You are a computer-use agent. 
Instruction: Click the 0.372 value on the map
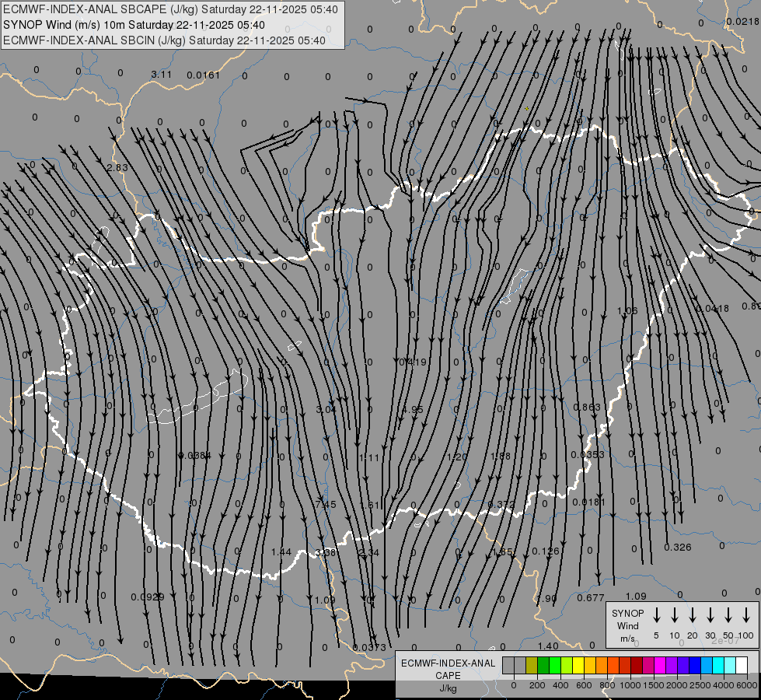pyautogui.click(x=501, y=504)
